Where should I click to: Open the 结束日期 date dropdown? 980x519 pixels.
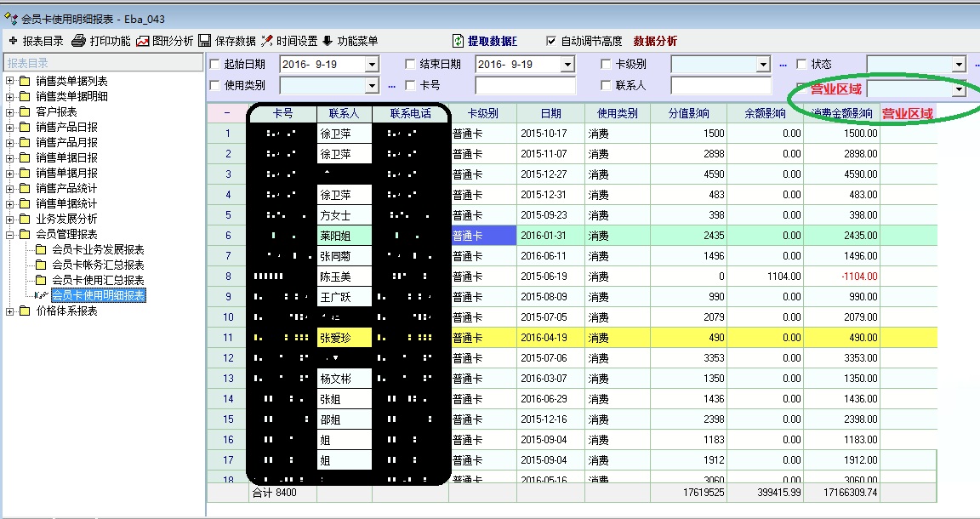pyautogui.click(x=567, y=65)
